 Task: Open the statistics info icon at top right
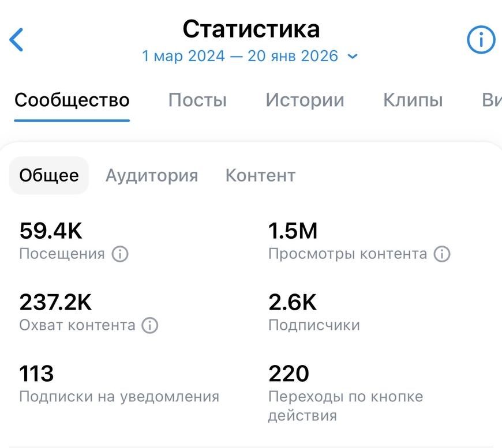click(481, 40)
